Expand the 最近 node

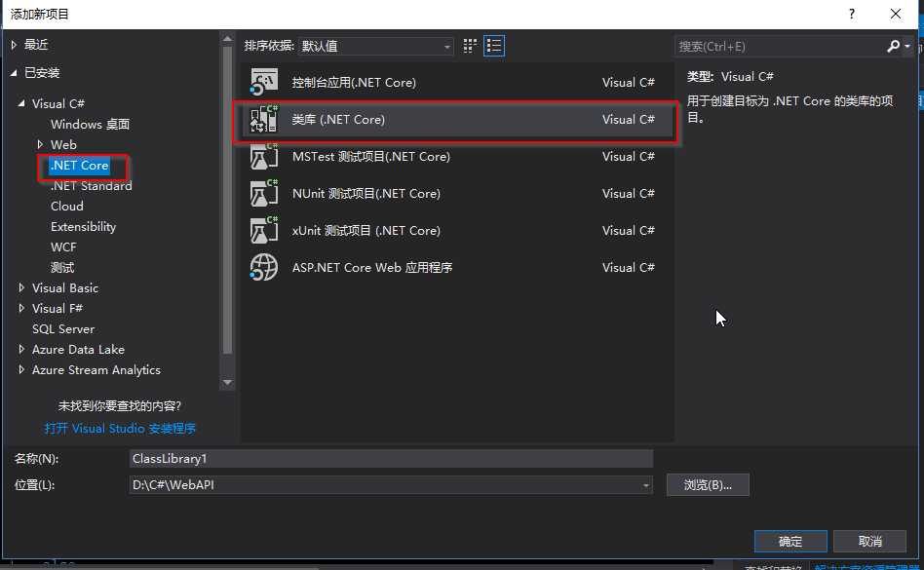[15, 45]
